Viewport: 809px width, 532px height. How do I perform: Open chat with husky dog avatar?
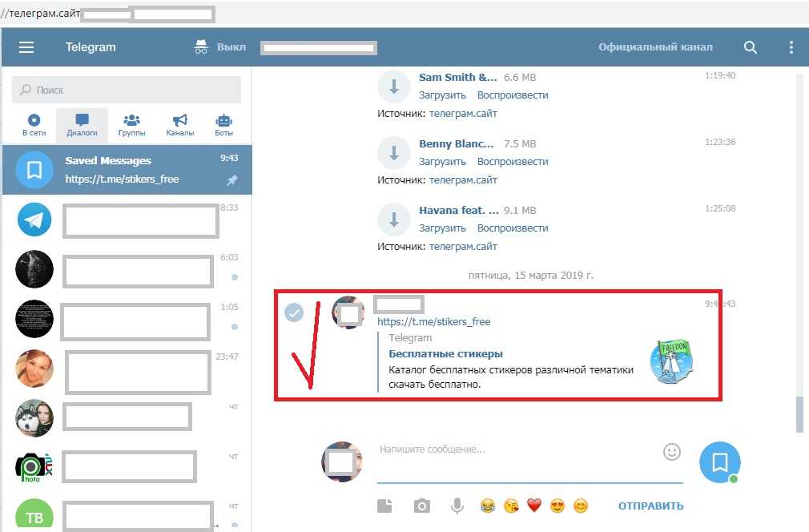pos(127,418)
